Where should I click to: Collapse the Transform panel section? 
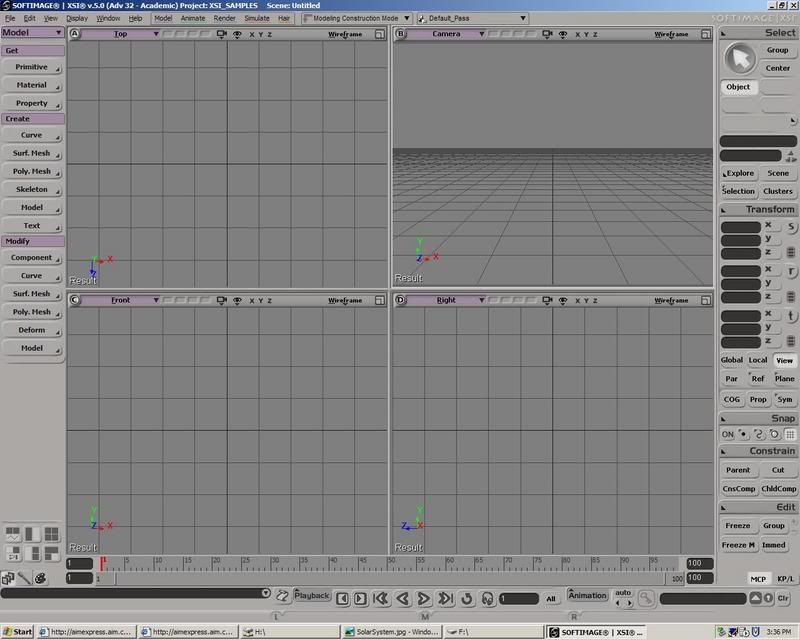coord(723,210)
